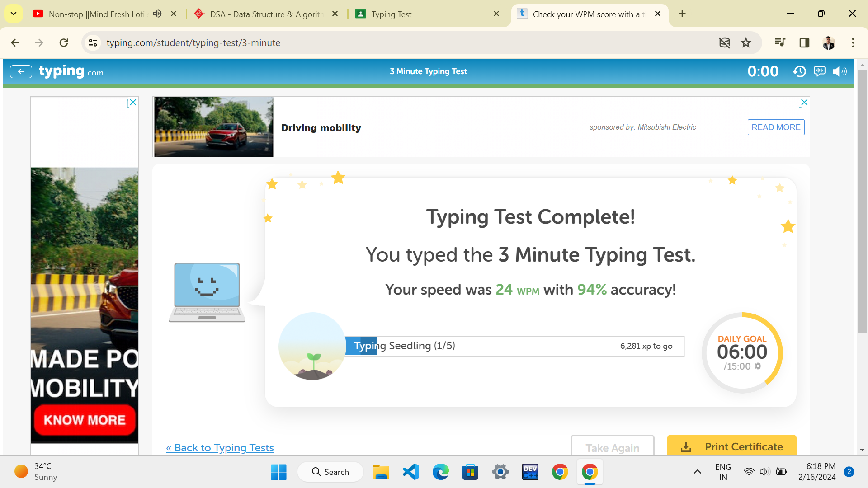Open daily goal settings gear

pos(758,366)
